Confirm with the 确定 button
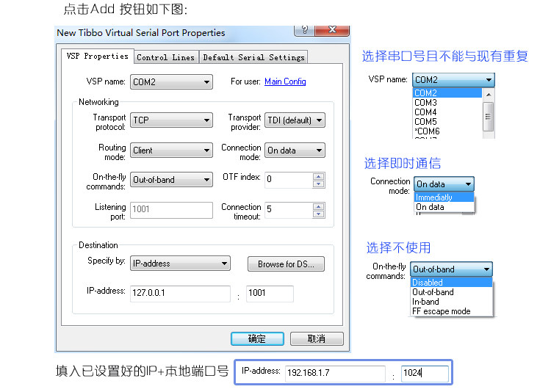 click(x=257, y=338)
